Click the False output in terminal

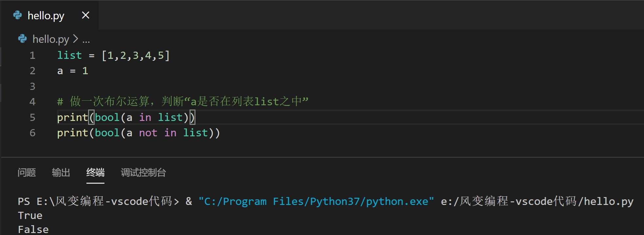pos(33,229)
